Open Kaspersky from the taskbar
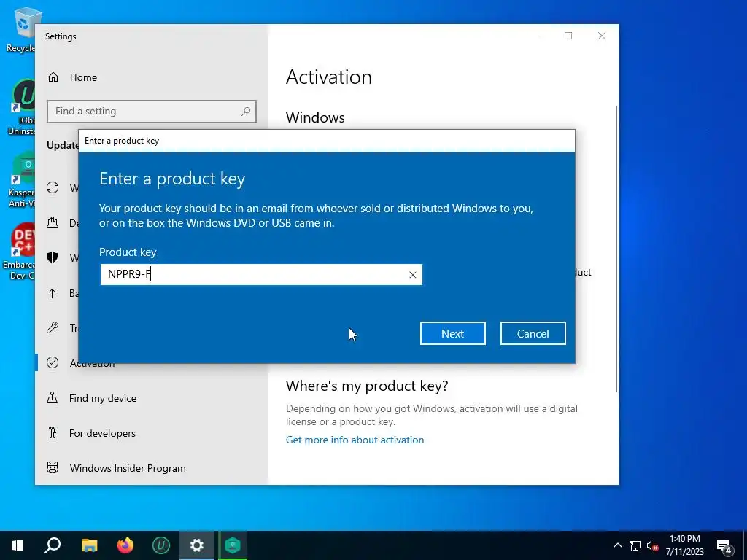The width and height of the screenshot is (747, 560). pyautogui.click(x=233, y=545)
